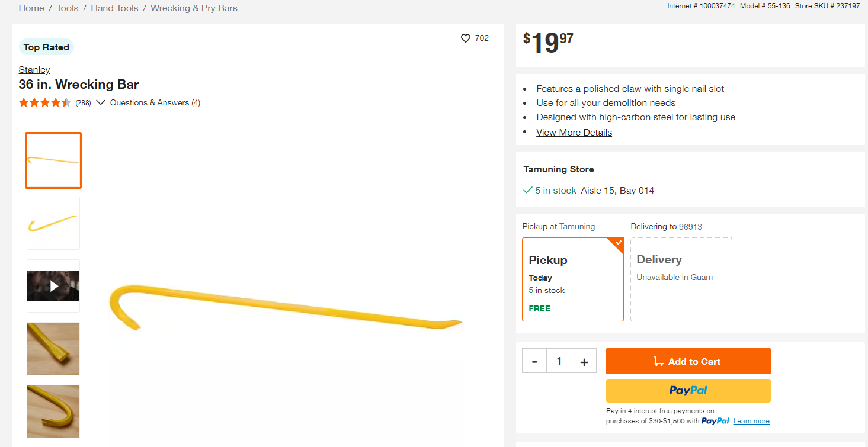
Task: Open Wrecking & Pry Bars breadcrumb
Action: 194,8
